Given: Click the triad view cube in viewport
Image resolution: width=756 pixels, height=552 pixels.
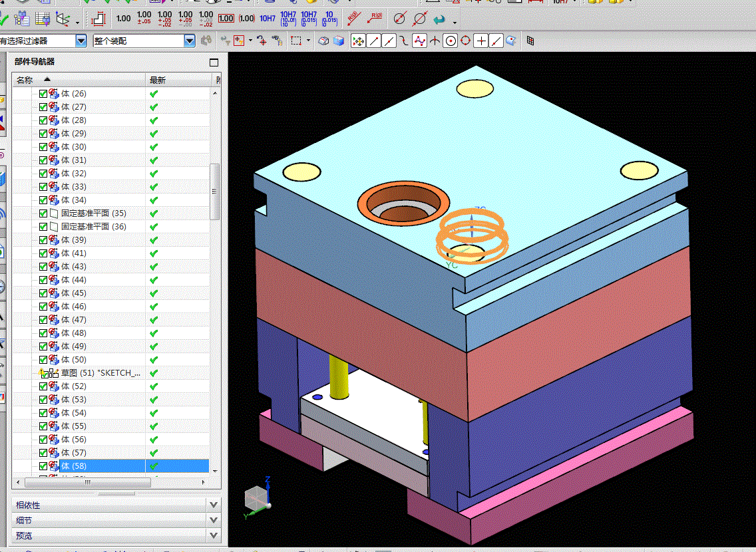Looking at the screenshot, I should (x=257, y=497).
